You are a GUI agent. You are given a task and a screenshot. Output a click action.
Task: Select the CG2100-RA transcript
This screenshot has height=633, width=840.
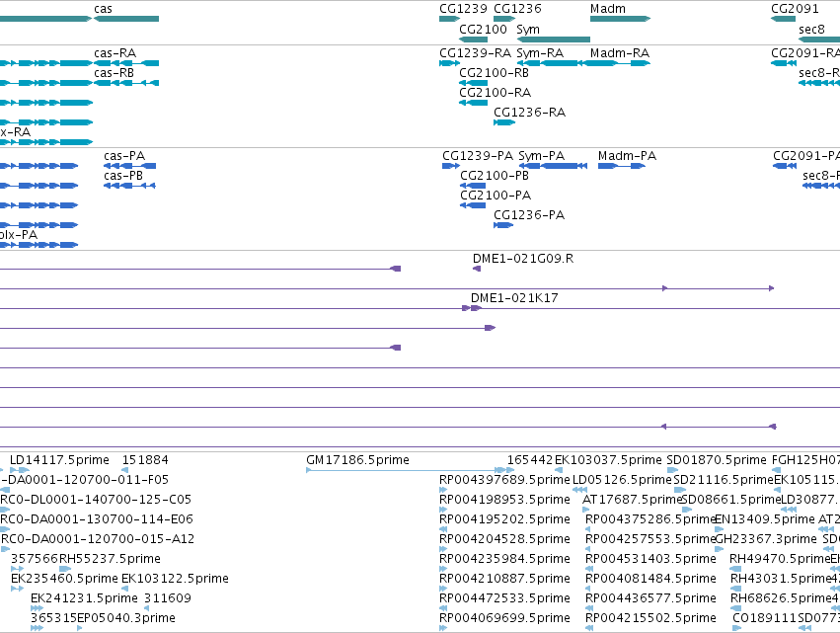point(473,103)
